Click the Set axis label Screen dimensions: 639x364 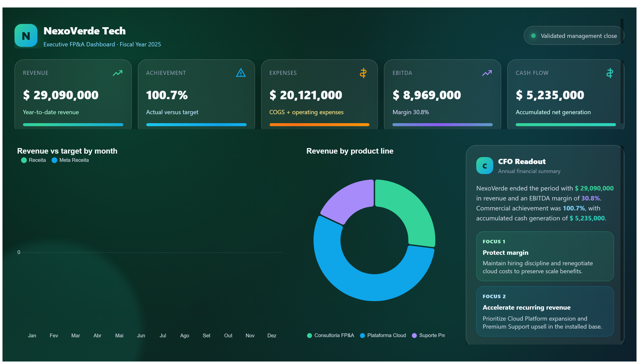pos(206,336)
